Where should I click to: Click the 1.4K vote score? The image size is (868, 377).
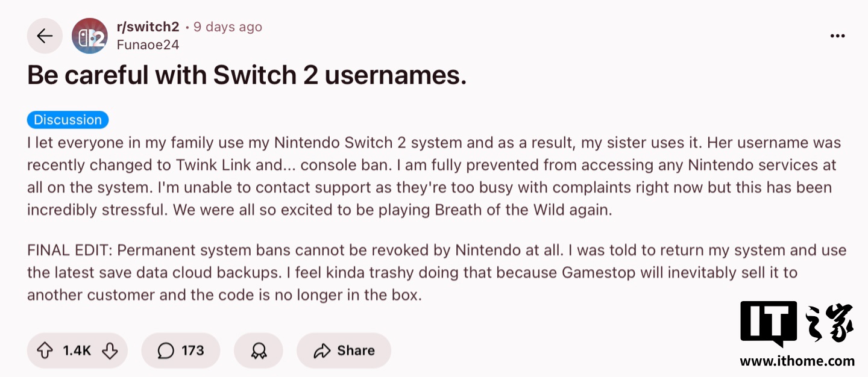[x=77, y=351]
